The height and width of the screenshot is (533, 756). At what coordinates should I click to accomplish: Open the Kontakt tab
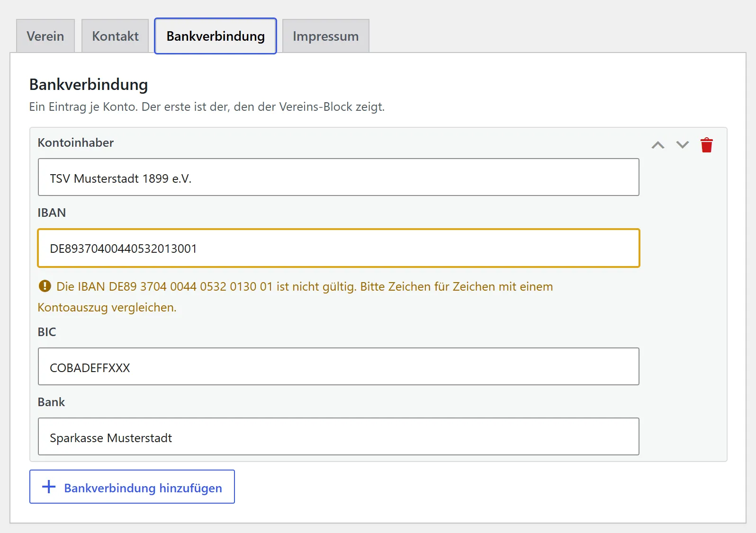coord(115,36)
